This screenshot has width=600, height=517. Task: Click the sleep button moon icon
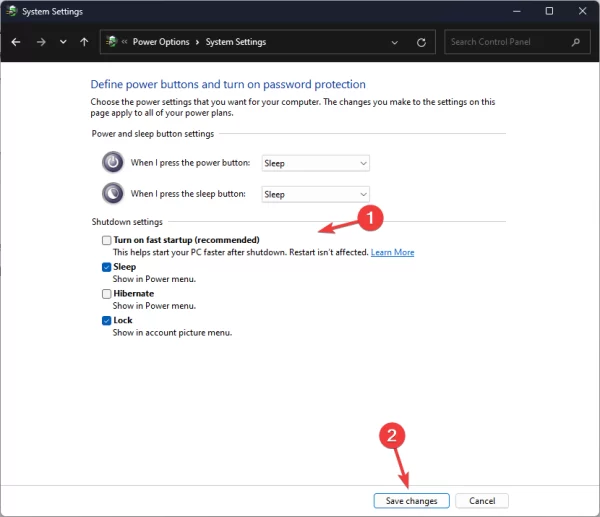113,193
